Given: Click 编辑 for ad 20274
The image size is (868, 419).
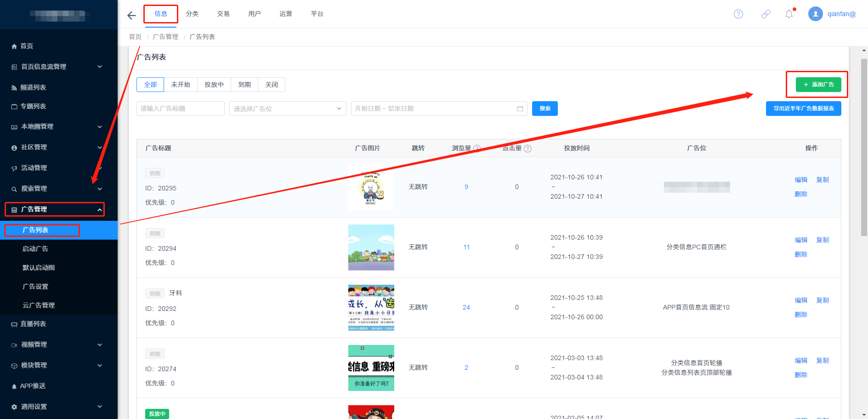Looking at the screenshot, I should (x=801, y=361).
